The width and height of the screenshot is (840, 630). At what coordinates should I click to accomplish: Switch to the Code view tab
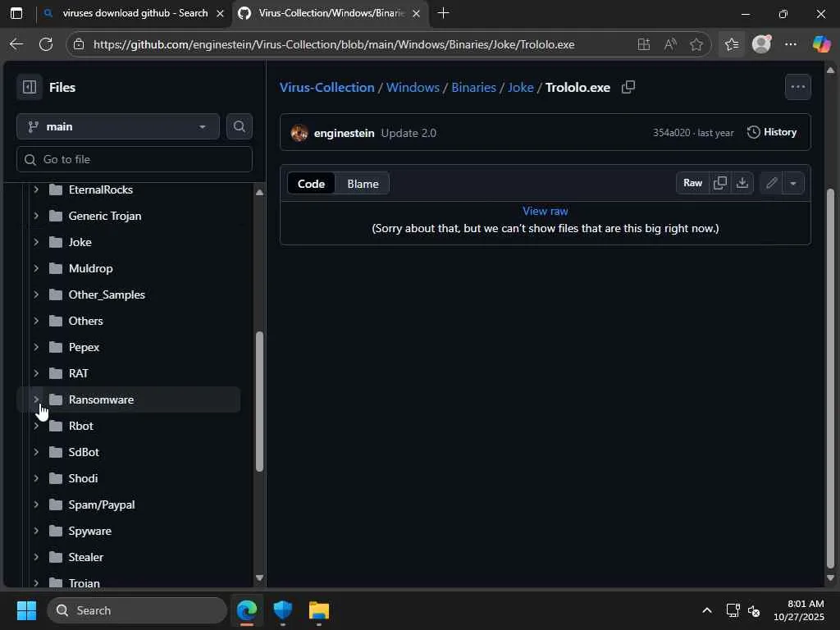click(311, 183)
